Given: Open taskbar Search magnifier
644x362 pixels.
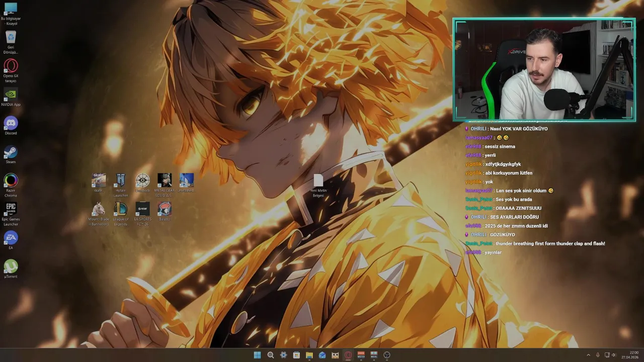Looking at the screenshot, I should (271, 355).
